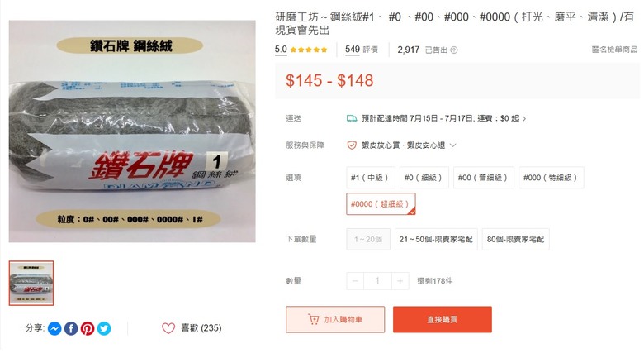This screenshot has width=644, height=353.
Task: Expand the 蝦皮放心買 guarantee dropdown
Action: 453,145
